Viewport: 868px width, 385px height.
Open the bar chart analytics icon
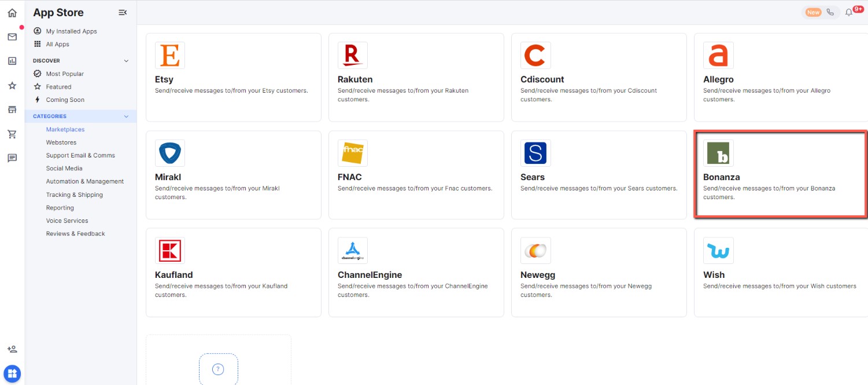(x=12, y=61)
